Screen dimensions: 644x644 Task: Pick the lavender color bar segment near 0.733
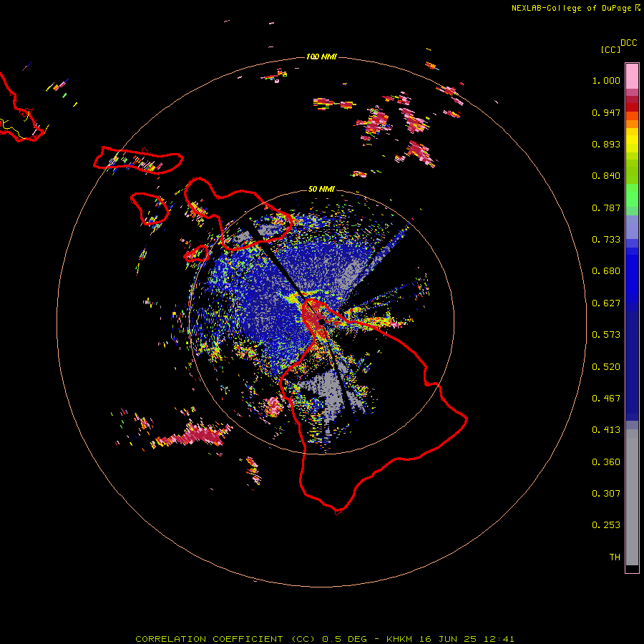click(x=632, y=228)
